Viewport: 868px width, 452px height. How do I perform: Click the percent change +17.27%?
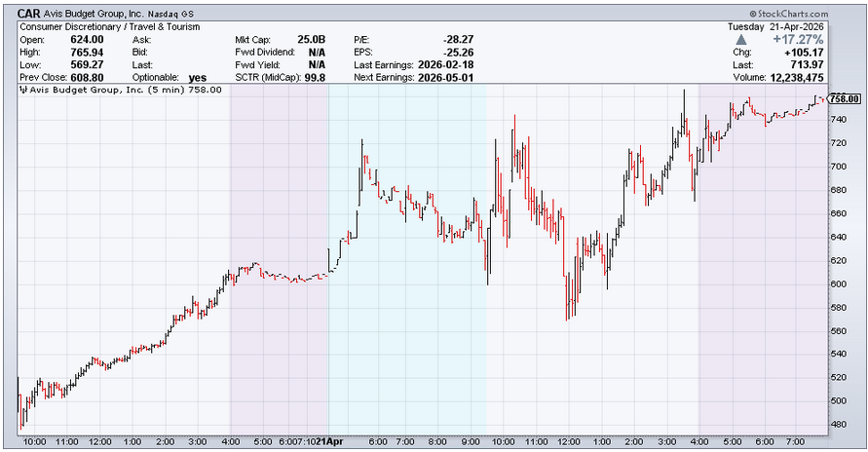click(x=798, y=40)
